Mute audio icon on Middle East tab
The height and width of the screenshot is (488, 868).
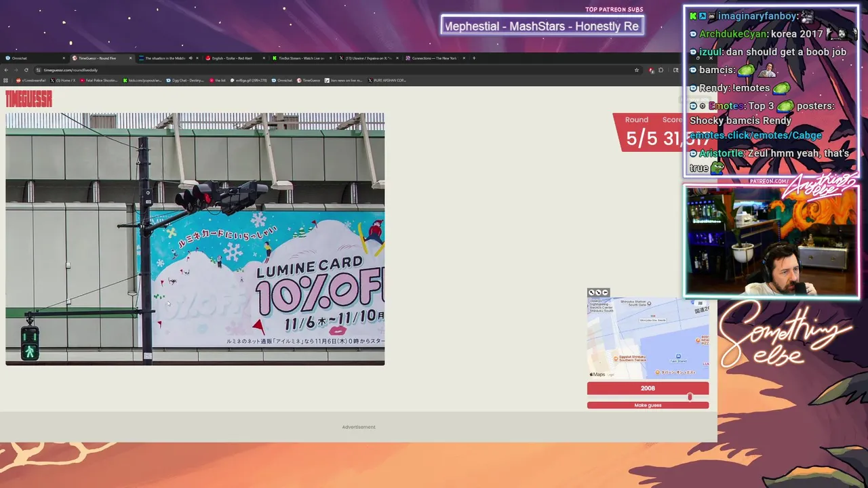190,58
